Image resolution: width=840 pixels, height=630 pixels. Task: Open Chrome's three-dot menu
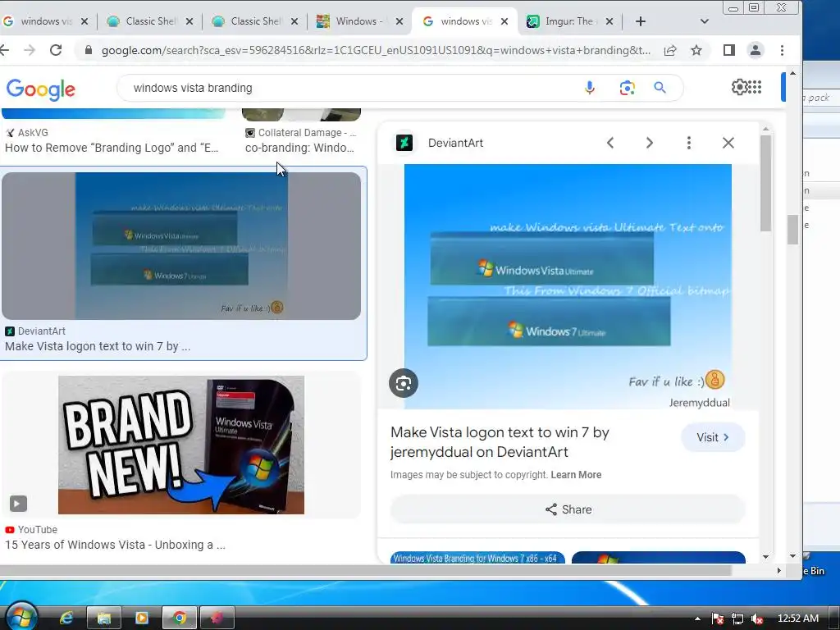coord(782,50)
